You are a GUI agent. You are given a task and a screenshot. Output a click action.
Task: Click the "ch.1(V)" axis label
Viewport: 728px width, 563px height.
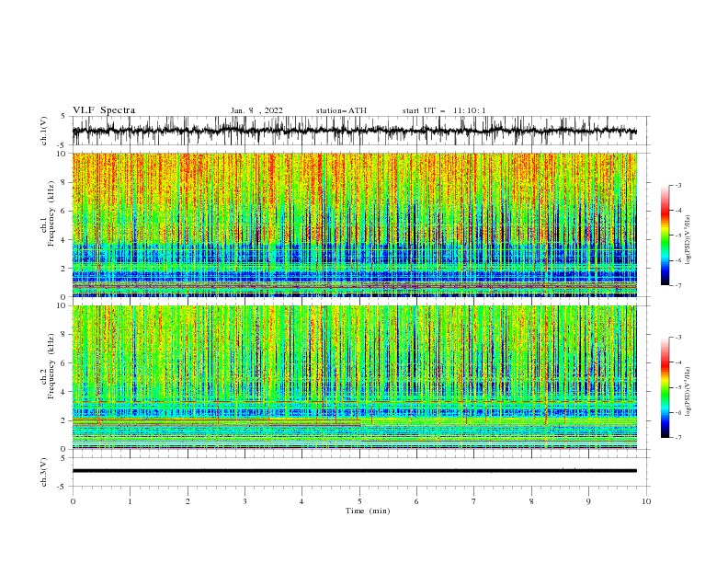(44, 131)
